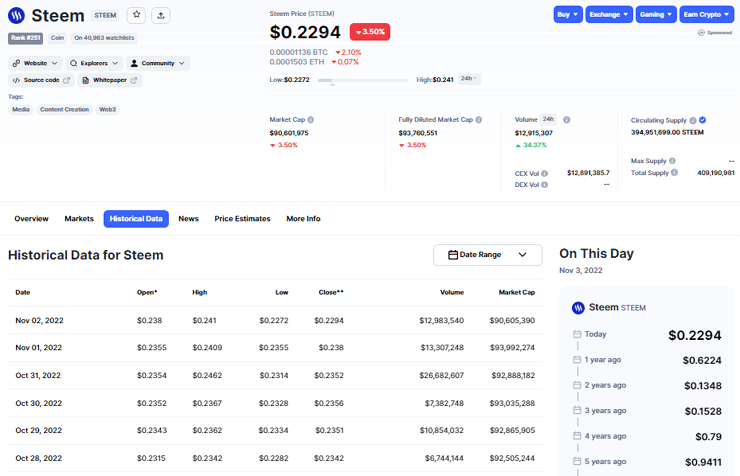Click calendar icon beside 4 years ago
This screenshot has height=476, width=740.
[577, 436]
